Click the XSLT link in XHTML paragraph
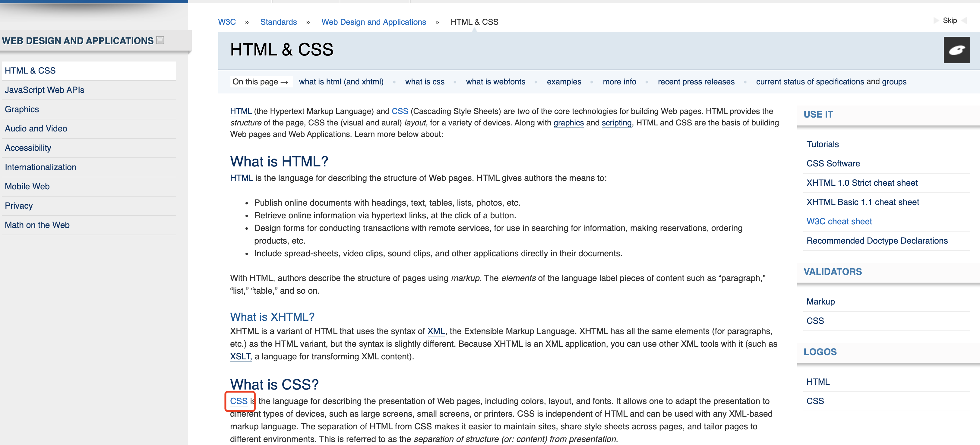Image resolution: width=980 pixels, height=445 pixels. 240,357
